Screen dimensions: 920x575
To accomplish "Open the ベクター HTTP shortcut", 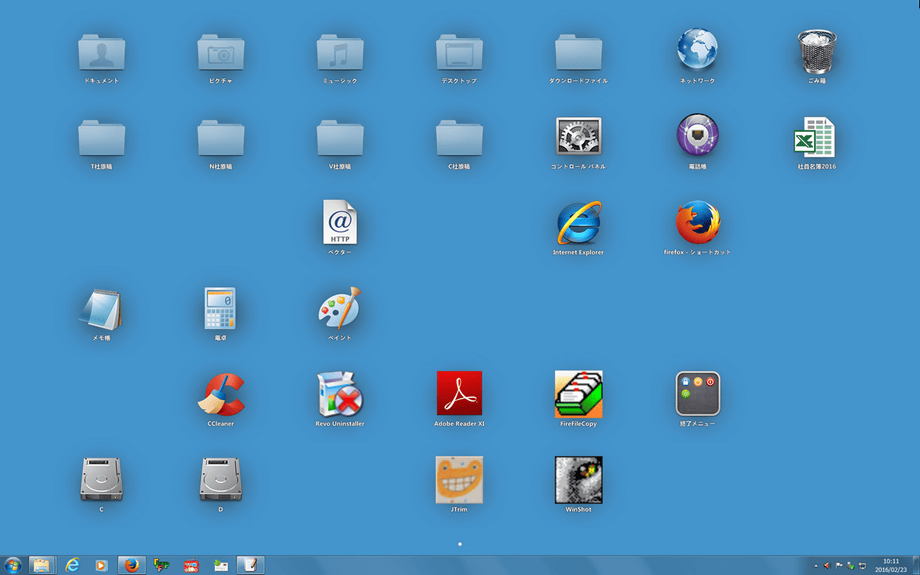I will tap(340, 222).
